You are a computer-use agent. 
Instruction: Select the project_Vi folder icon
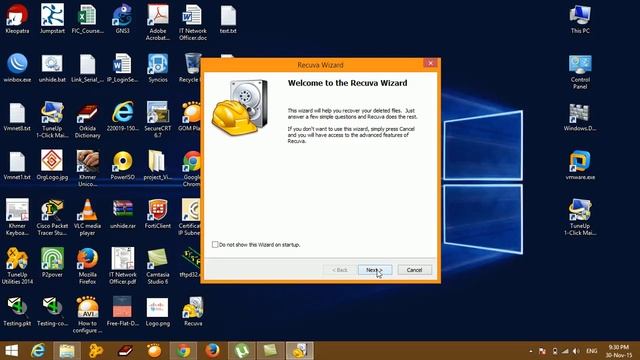point(158,166)
